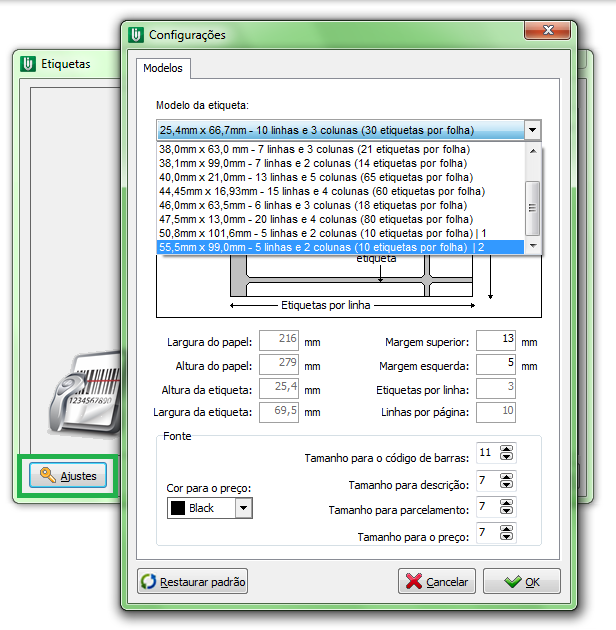
Task: Choose 55,5mm x 99,0mm label option
Action: [320, 247]
